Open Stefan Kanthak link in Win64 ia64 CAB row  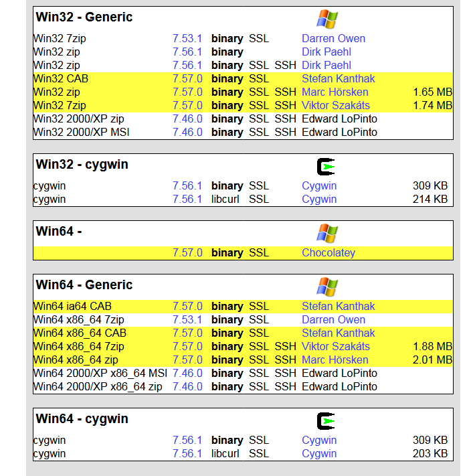338,306
